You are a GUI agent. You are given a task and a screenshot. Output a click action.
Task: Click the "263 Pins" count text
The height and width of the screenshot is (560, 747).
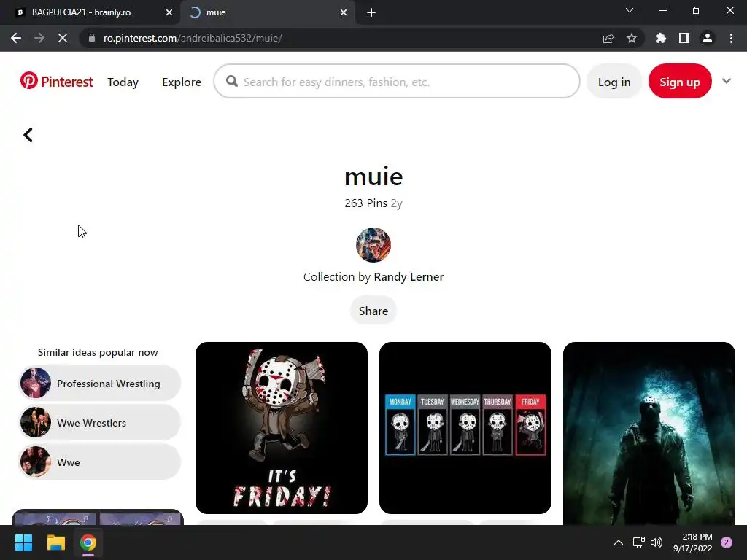[365, 203]
